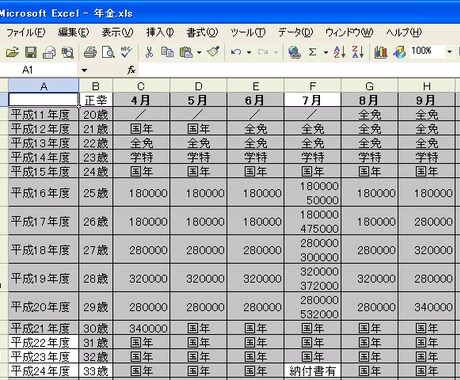Select column B header
The width and height of the screenshot is (460, 380).
click(x=96, y=86)
